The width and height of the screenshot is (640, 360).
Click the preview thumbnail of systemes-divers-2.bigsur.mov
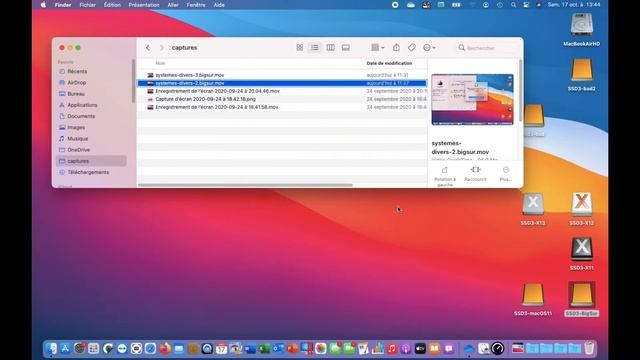(472, 100)
